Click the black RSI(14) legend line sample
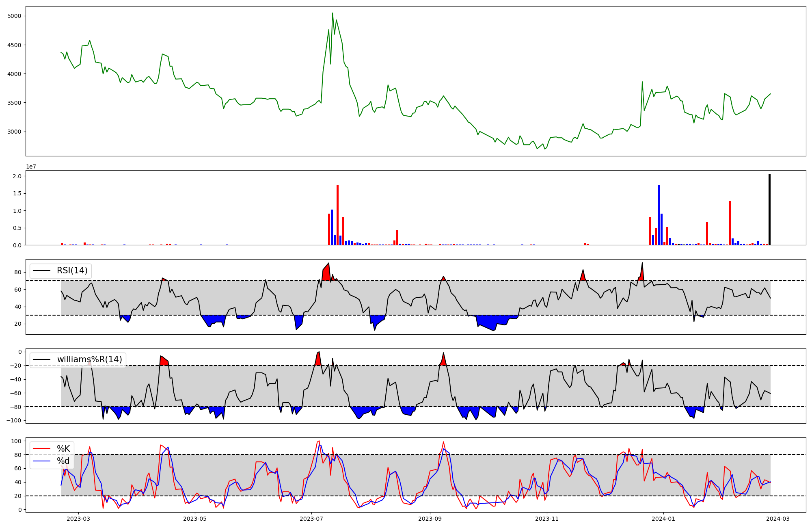 [x=41, y=270]
